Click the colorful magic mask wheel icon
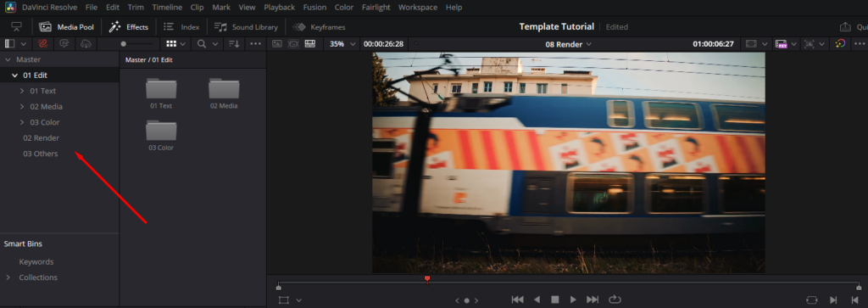Image resolution: width=868 pixels, height=308 pixels. 840,43
